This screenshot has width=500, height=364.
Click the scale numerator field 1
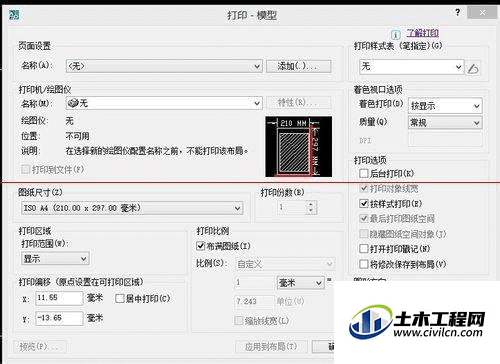254,283
